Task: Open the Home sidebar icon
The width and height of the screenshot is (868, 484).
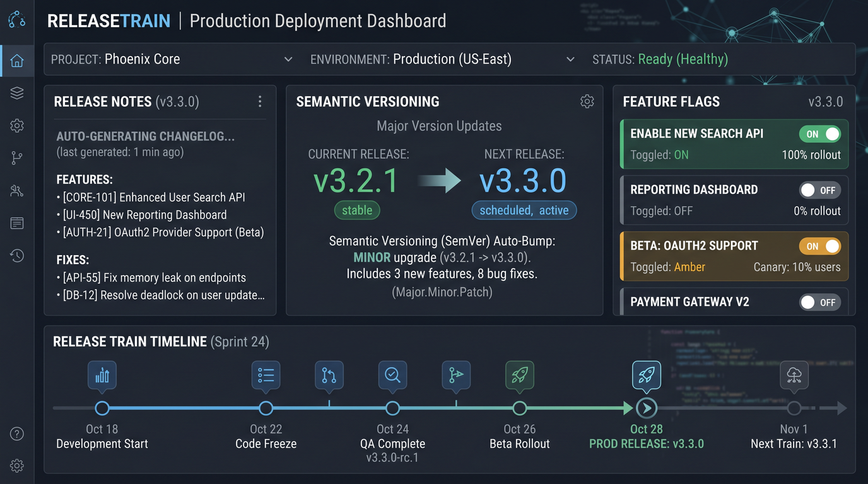Action: 17,60
